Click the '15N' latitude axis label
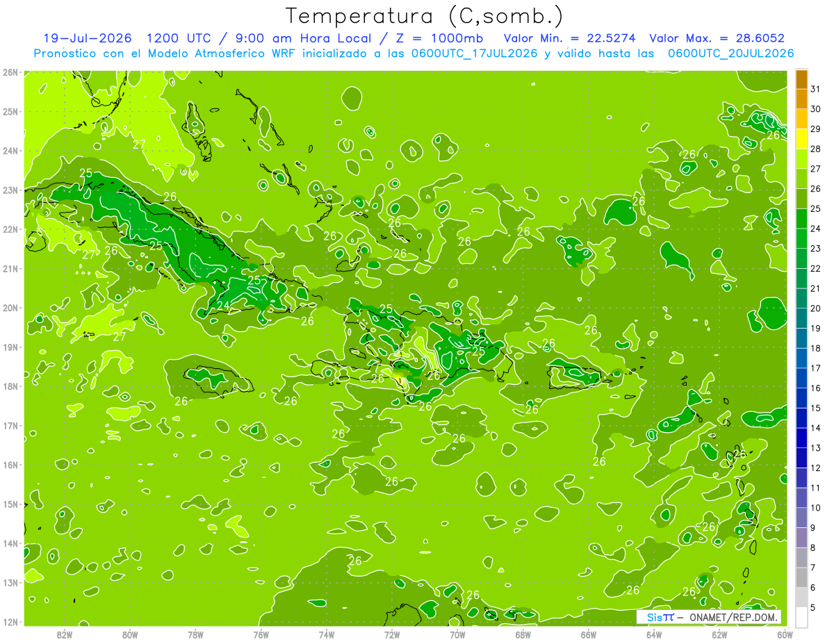The height and width of the screenshot is (644, 834). click(10, 504)
